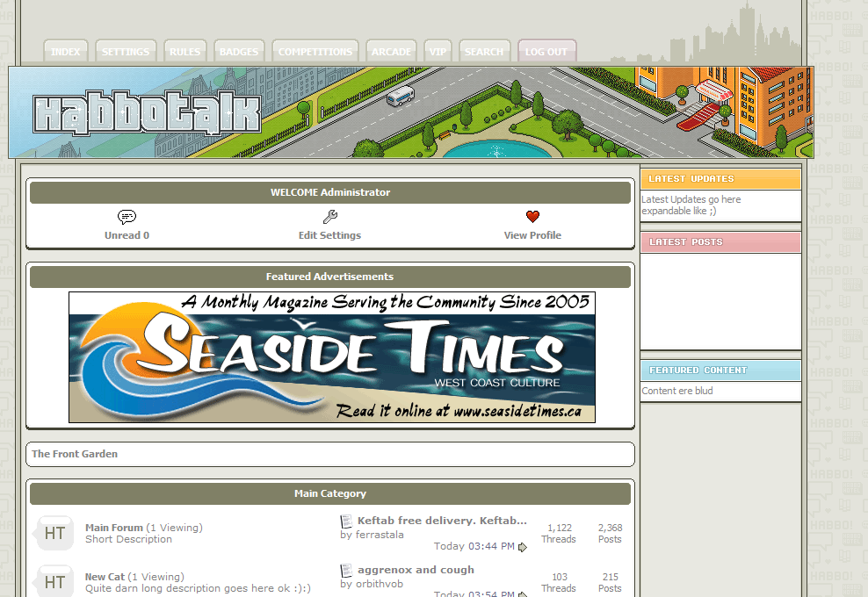The height and width of the screenshot is (597, 868).
Task: Click the WELCOME Administrator header
Action: pyautogui.click(x=330, y=192)
